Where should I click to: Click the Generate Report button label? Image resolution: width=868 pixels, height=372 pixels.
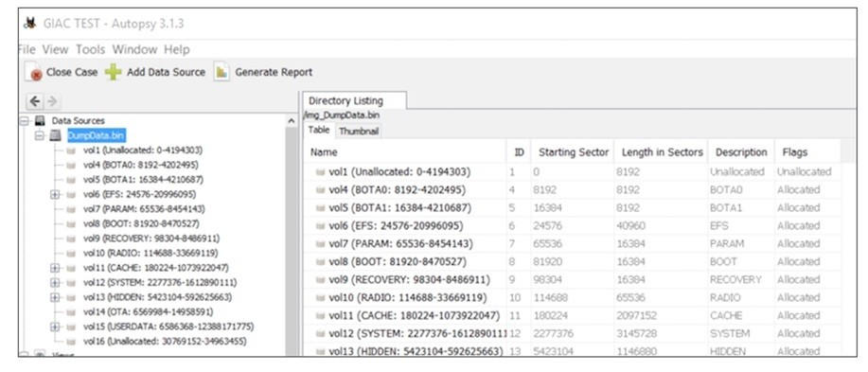(274, 72)
